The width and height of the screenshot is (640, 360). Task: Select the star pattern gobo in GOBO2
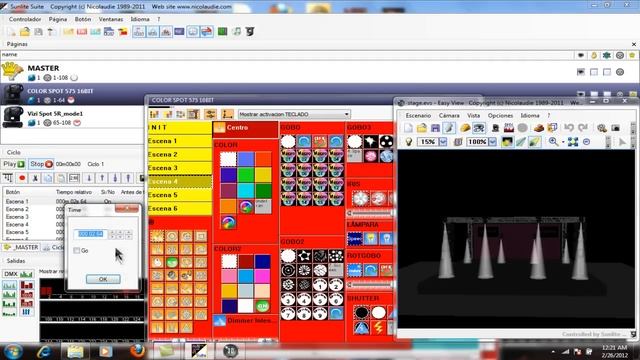click(x=304, y=256)
